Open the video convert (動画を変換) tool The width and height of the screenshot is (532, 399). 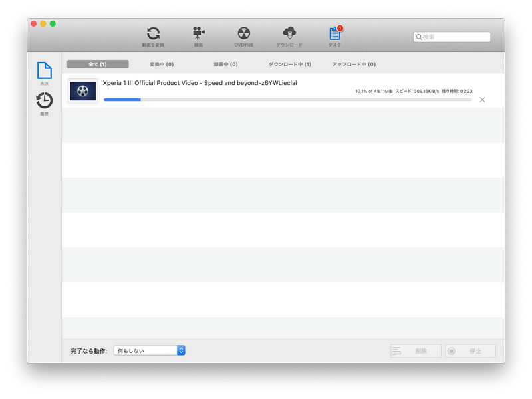click(153, 37)
